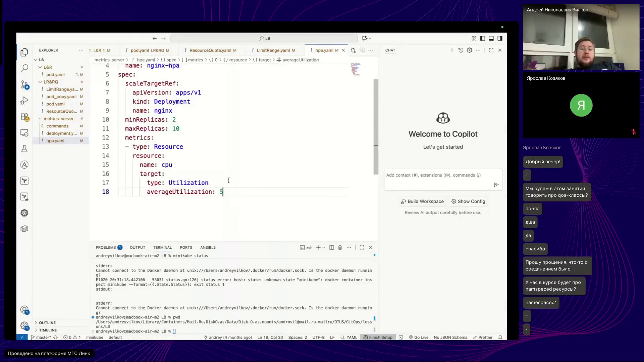Open Run and Debug view
Viewport: 644px width, 362px height.
pyautogui.click(x=24, y=101)
